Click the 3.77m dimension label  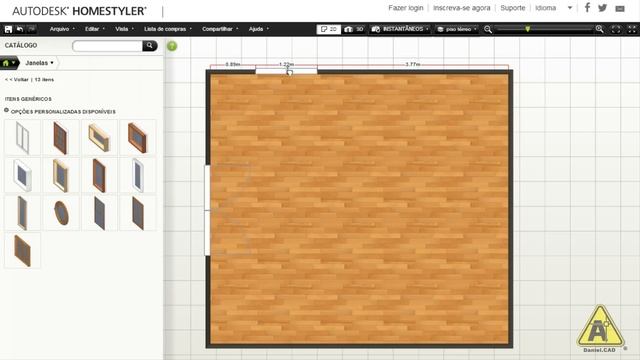point(413,64)
